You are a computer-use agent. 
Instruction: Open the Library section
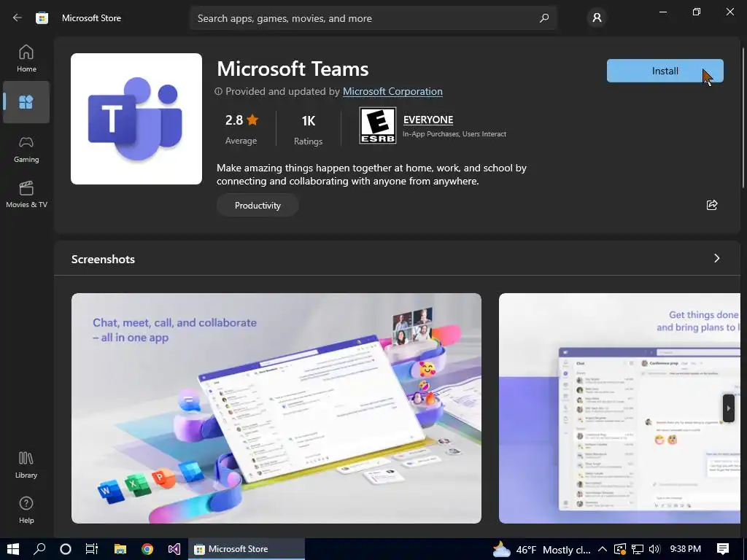coord(26,464)
